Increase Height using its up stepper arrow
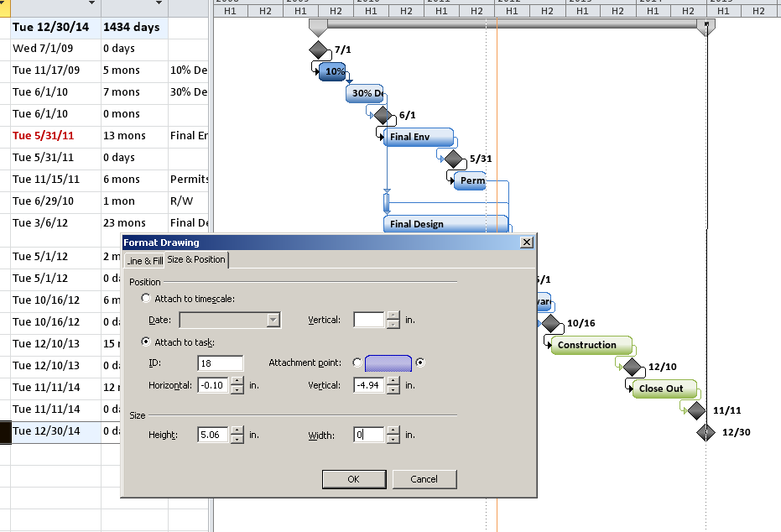 tap(237, 431)
